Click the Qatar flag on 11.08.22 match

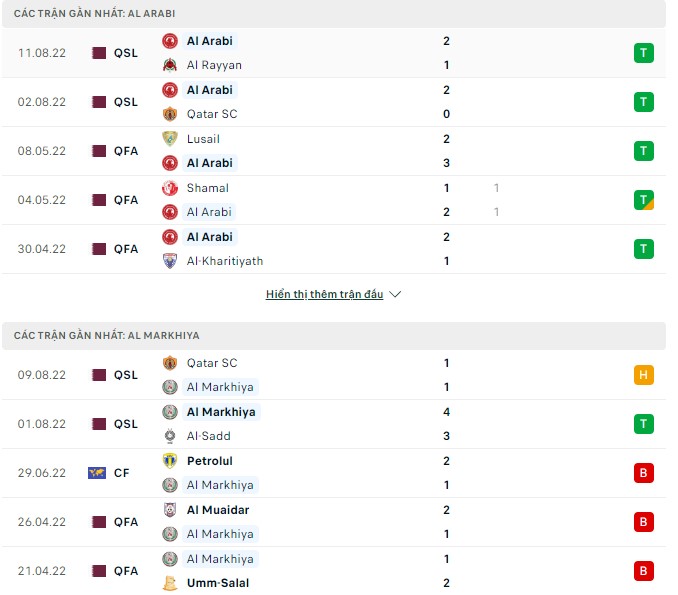coord(98,53)
